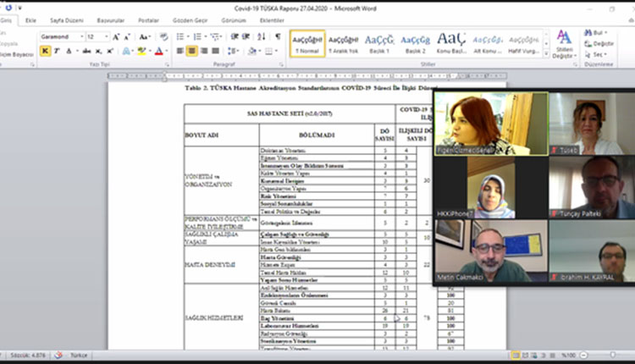
Task: Click the Sort A-Z icon
Action: click(x=263, y=37)
